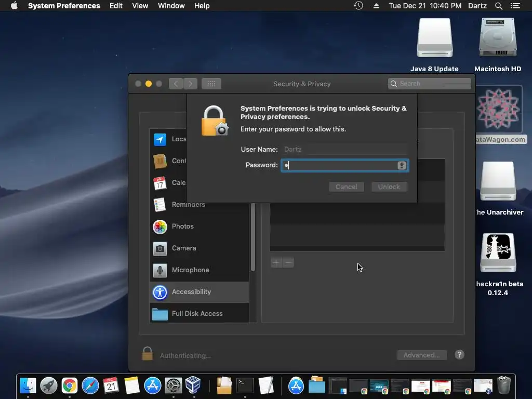This screenshot has height=399, width=532.
Task: Go back with the left arrow button
Action: [176, 84]
